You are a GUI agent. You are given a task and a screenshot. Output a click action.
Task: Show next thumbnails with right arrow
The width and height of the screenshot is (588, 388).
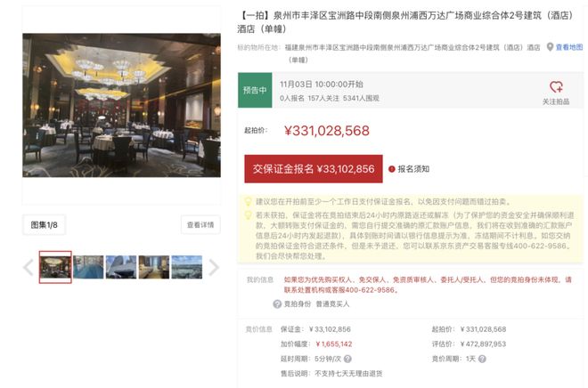pos(214,267)
